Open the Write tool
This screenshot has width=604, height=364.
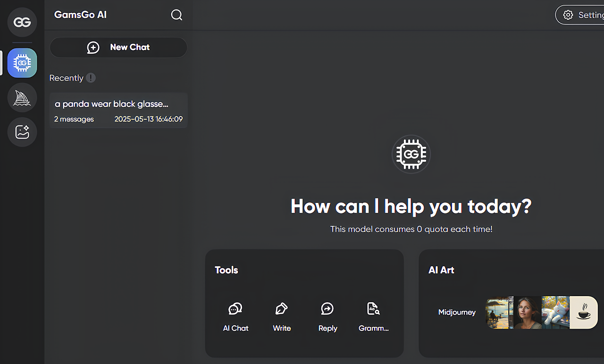pos(282,317)
